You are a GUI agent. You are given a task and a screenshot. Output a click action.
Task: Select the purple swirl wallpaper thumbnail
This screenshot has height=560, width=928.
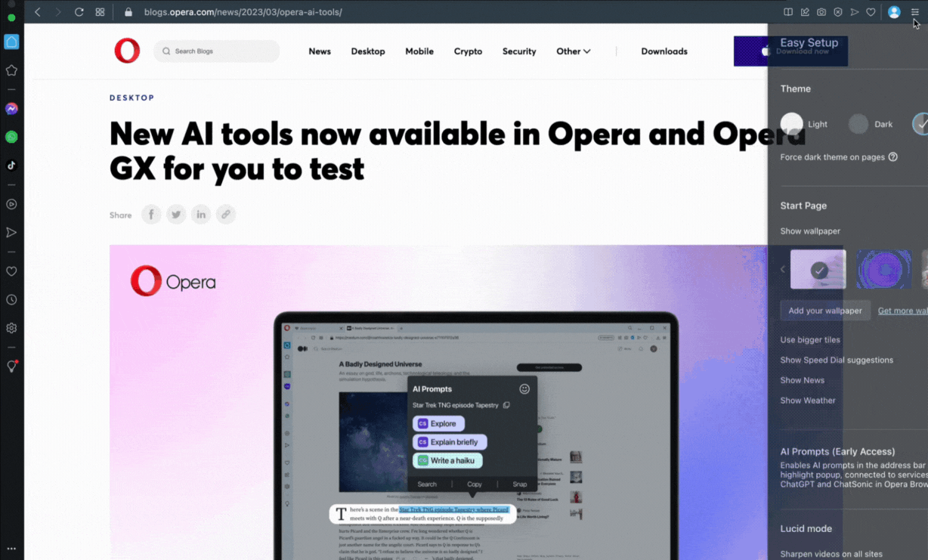click(884, 269)
